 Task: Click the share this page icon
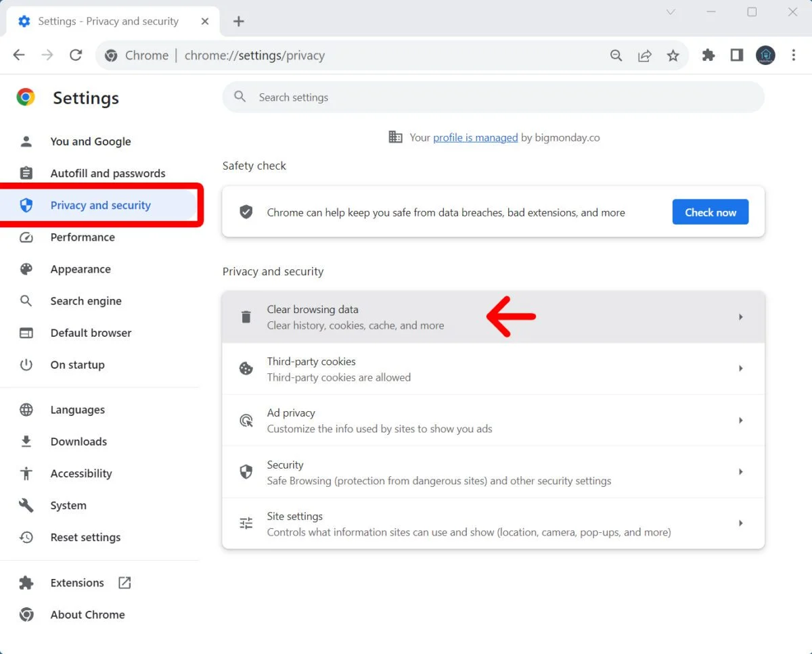point(644,55)
